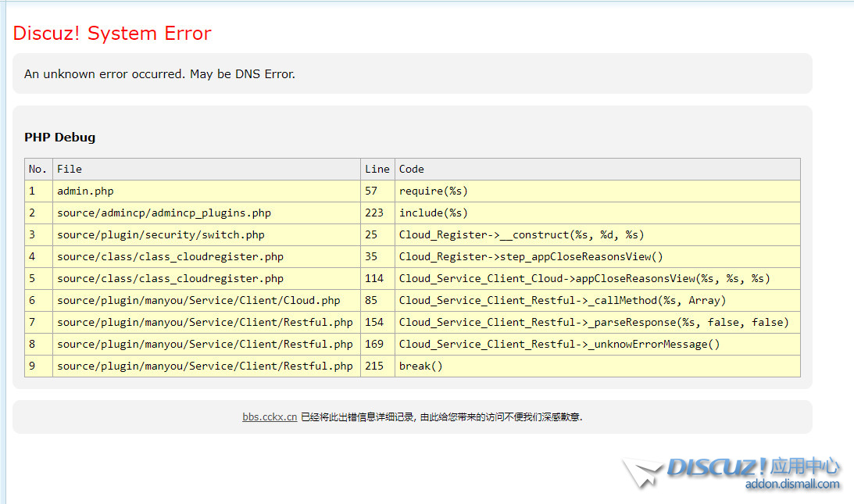Click the break() code cell
Screen dimensions: 854x504
(420, 366)
